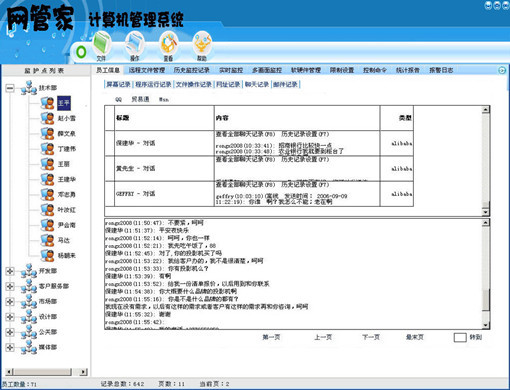Image resolution: width=510 pixels, height=390 pixels.
Task: Select employee icon for 王建华
Action: (x=47, y=179)
